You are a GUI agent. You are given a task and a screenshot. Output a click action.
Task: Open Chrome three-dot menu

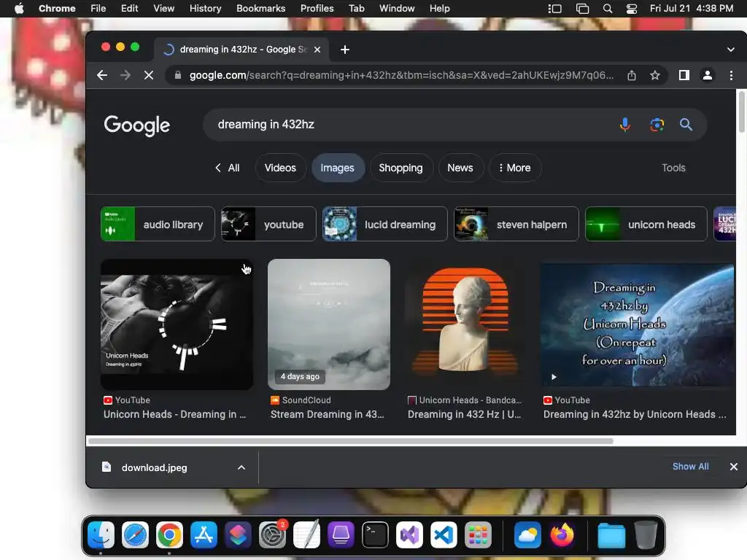pyautogui.click(x=731, y=75)
